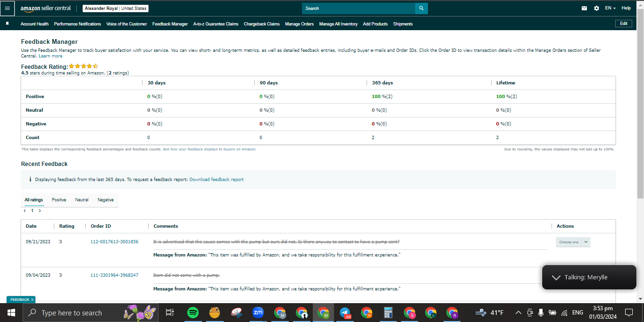Screen dimensions: 644x322
Task: Open Manage Orders menu item
Action: [x=299, y=24]
